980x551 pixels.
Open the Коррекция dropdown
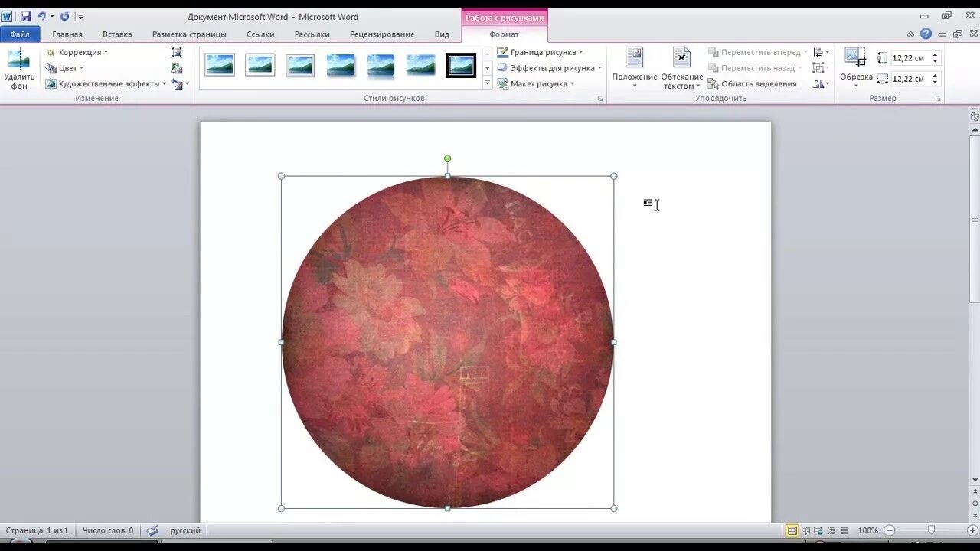[x=77, y=52]
